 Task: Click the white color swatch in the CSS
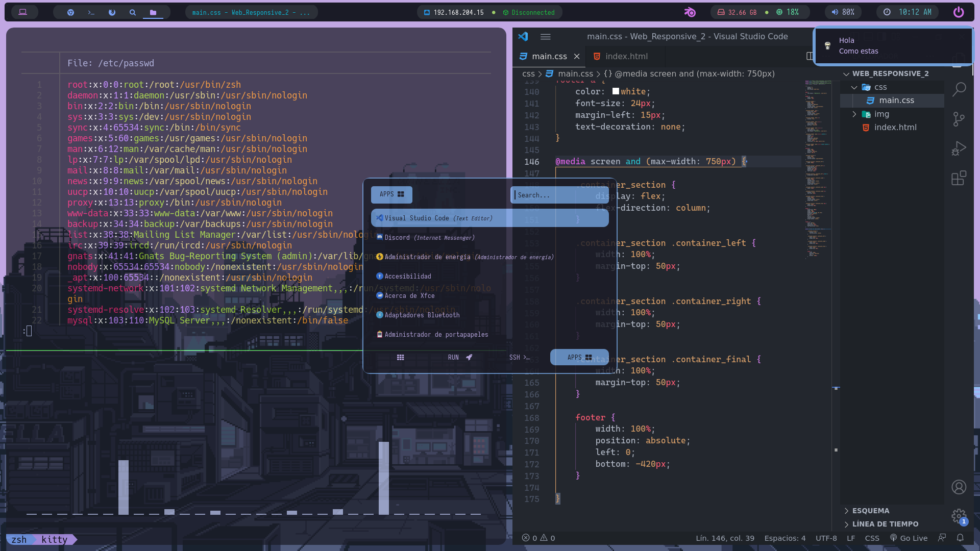click(616, 91)
